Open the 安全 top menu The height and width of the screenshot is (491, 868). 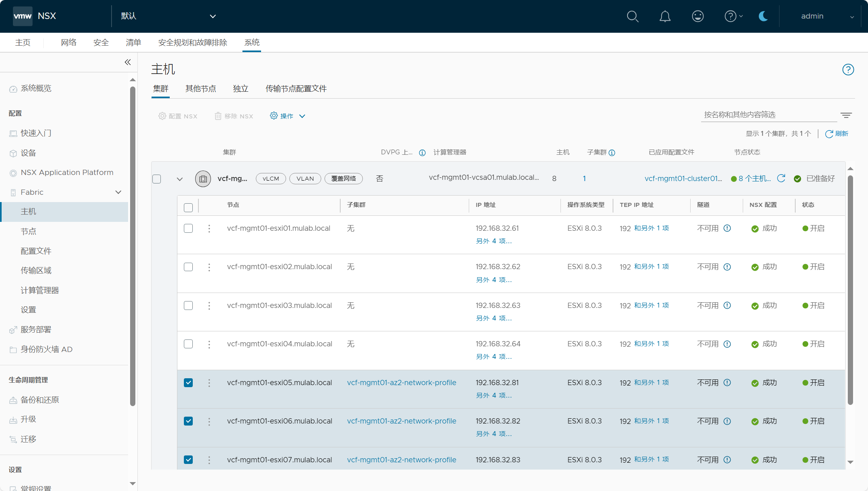(x=101, y=42)
